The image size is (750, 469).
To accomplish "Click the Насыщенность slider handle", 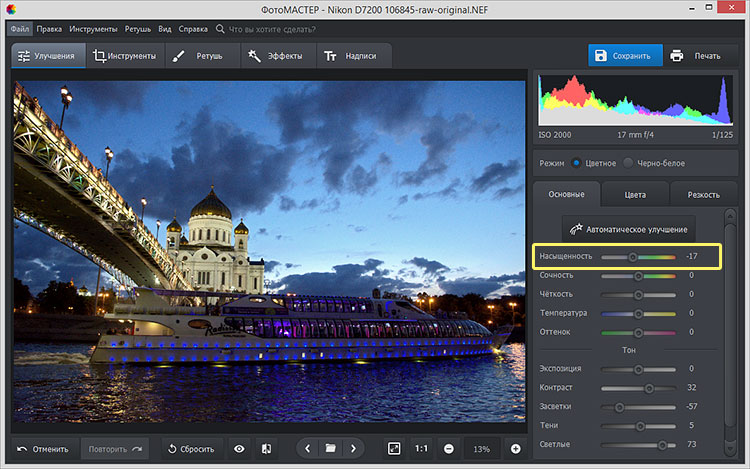I will (x=632, y=257).
